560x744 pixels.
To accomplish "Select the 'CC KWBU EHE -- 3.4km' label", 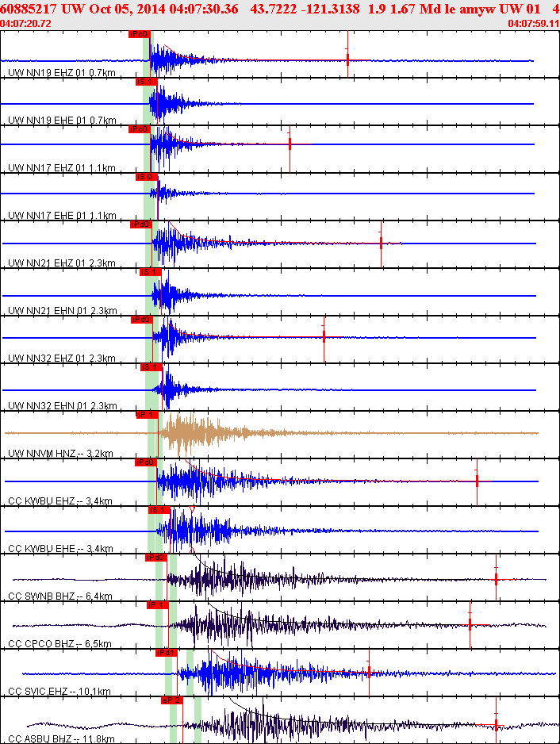I will click(x=61, y=549).
